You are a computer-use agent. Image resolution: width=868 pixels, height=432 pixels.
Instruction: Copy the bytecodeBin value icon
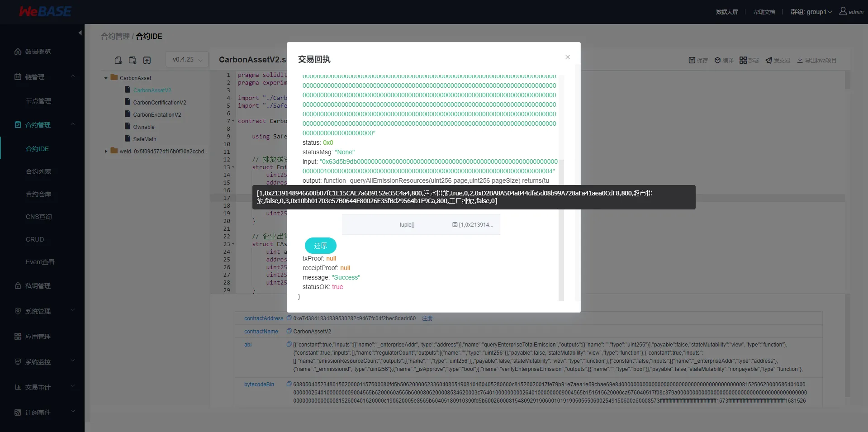(289, 384)
